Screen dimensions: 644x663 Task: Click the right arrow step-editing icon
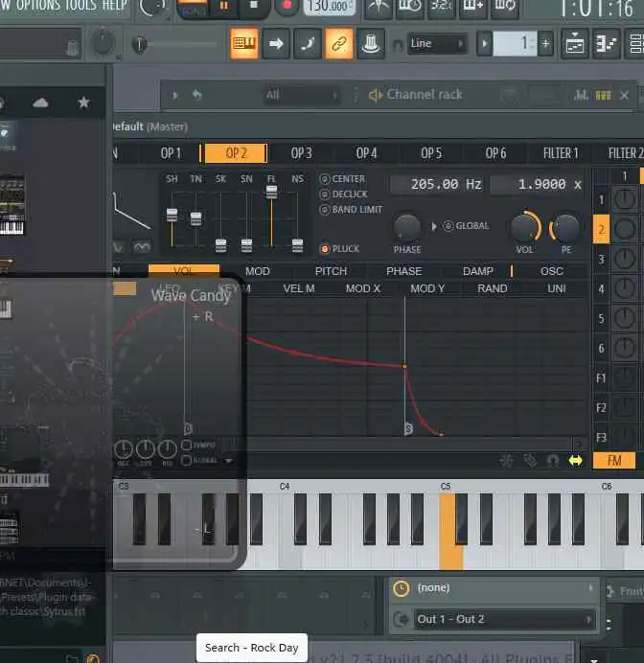point(276,43)
